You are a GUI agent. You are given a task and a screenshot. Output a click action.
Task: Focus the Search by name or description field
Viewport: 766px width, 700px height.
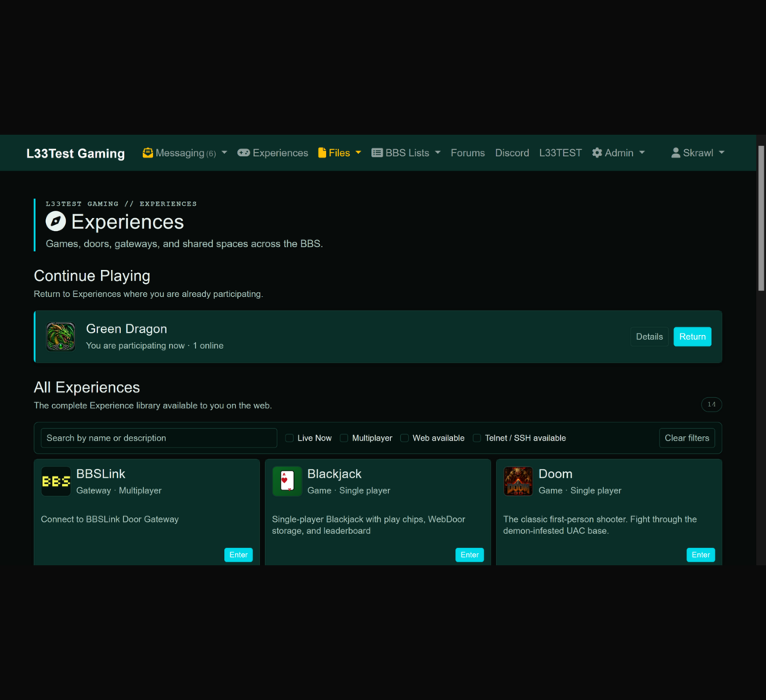click(158, 438)
